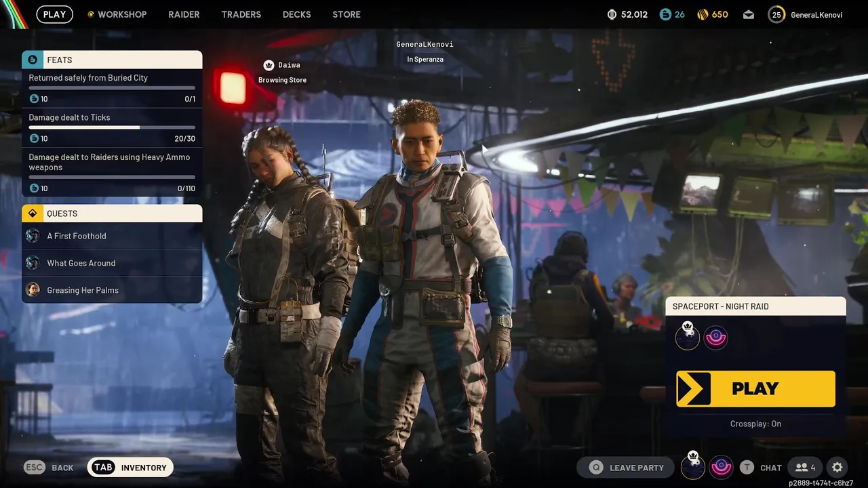Click the Leave Party button
The width and height of the screenshot is (868, 488).
point(625,468)
